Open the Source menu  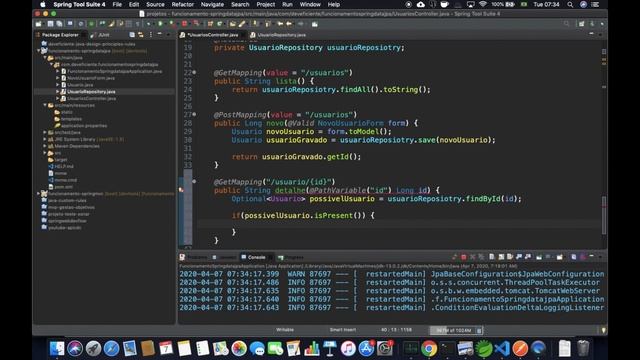[x=156, y=4]
